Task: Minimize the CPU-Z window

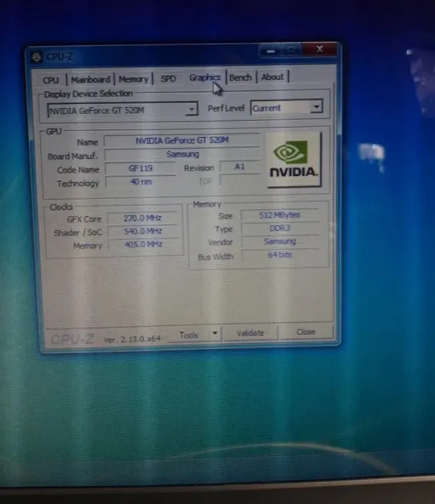Action: pyautogui.click(x=271, y=50)
